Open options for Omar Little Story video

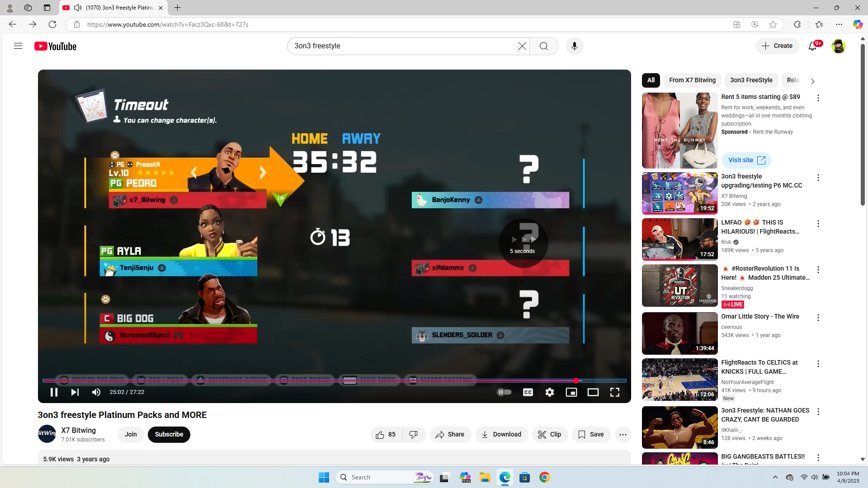[x=818, y=318]
